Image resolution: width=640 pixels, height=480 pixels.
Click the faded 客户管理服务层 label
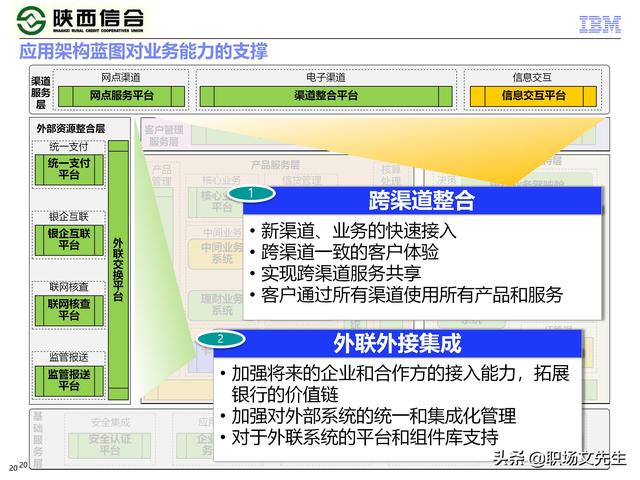164,136
